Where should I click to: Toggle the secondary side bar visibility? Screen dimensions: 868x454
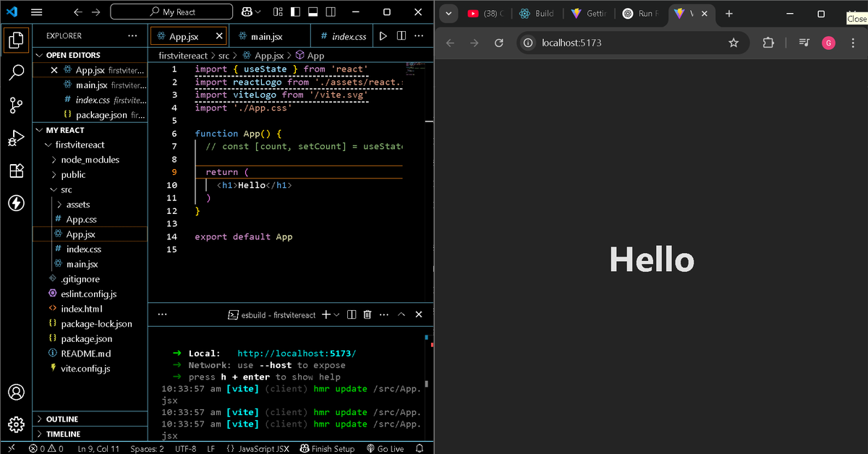click(331, 12)
